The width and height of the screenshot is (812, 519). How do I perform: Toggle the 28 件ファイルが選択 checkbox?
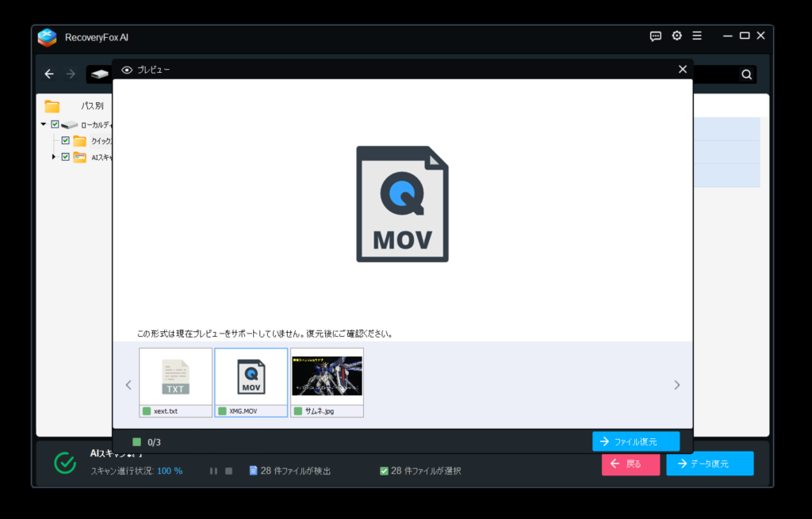[x=384, y=471]
